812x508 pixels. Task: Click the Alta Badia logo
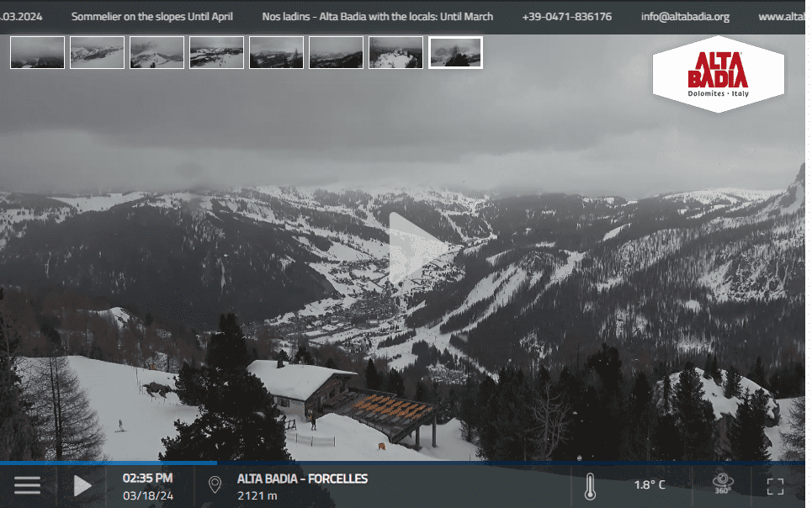pyautogui.click(x=718, y=74)
